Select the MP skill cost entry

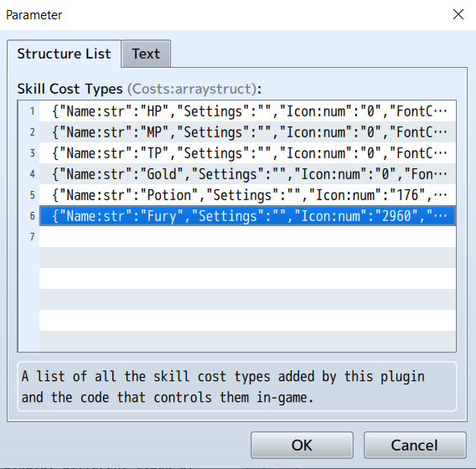tap(247, 132)
